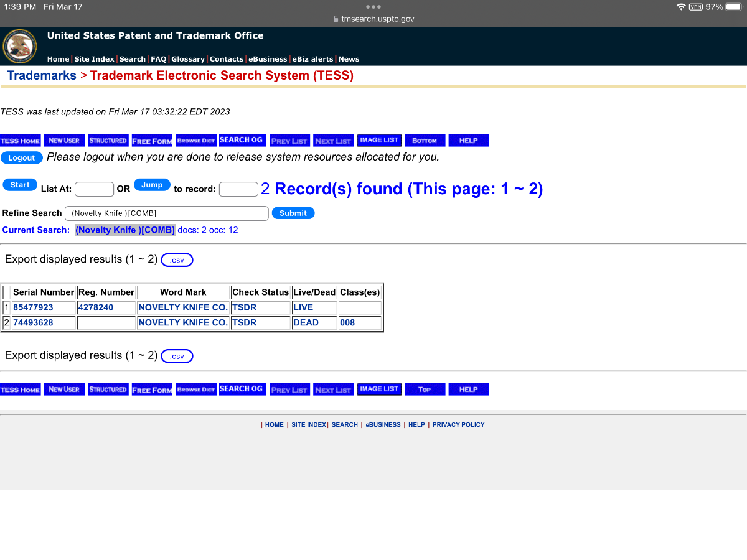Viewport: 747px width, 560px height.
Task: Tap the battery indicator icon
Action: click(x=734, y=7)
